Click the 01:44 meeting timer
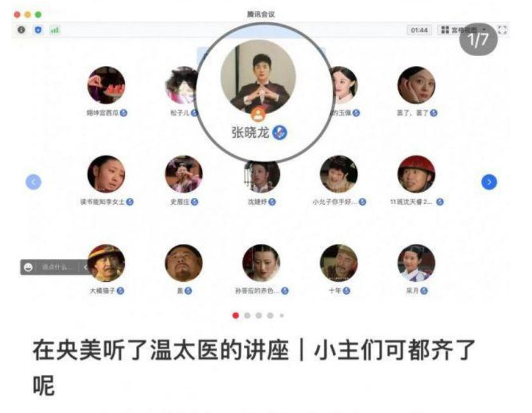Screen dimensions: 532x413 point(419,30)
